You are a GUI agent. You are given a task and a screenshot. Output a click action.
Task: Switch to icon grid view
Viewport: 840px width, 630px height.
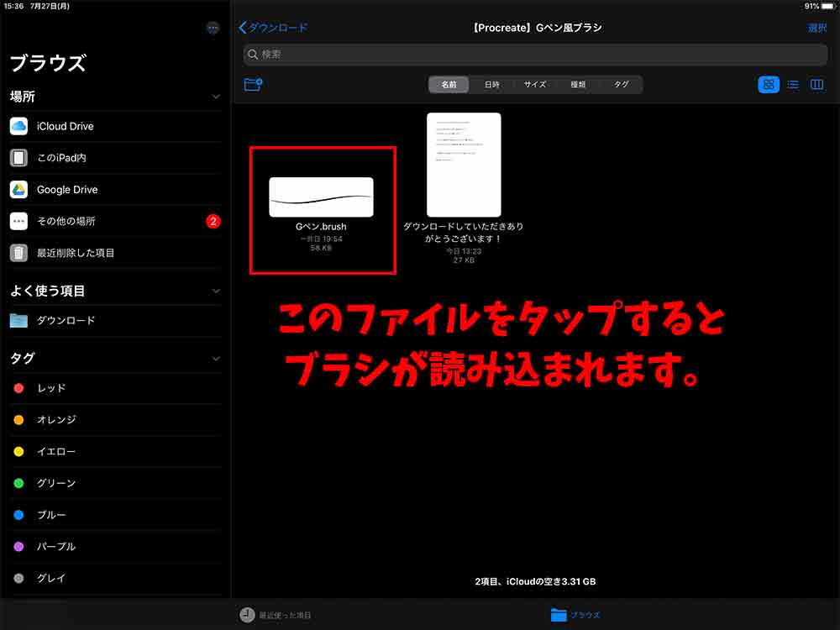[769, 85]
